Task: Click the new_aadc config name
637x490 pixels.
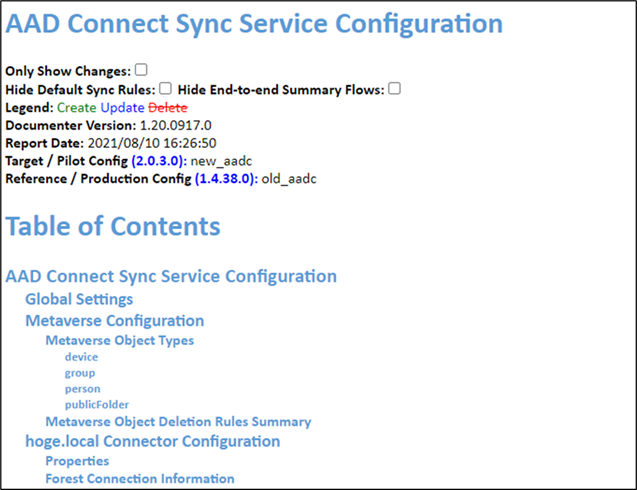Action: (x=221, y=161)
